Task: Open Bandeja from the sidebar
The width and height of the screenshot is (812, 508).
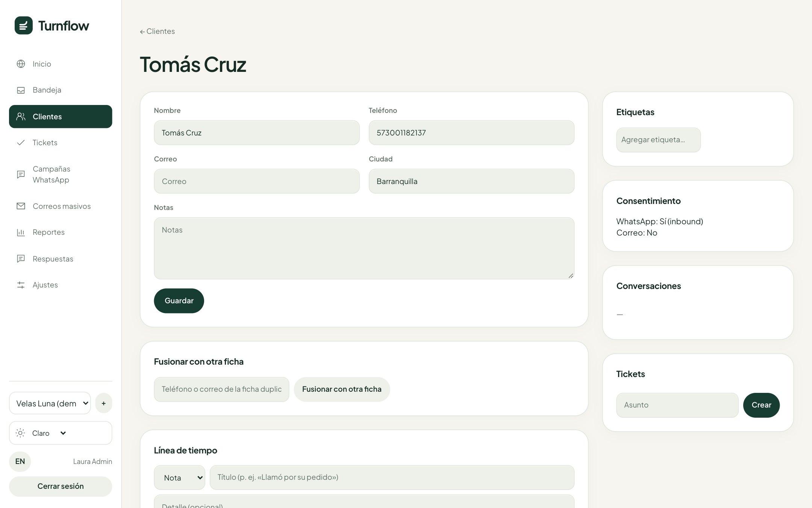Action: point(61,90)
